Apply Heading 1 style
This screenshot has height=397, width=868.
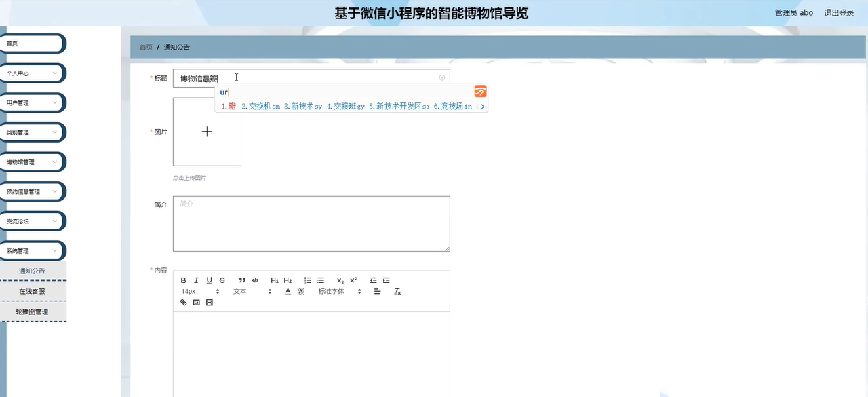(x=275, y=280)
